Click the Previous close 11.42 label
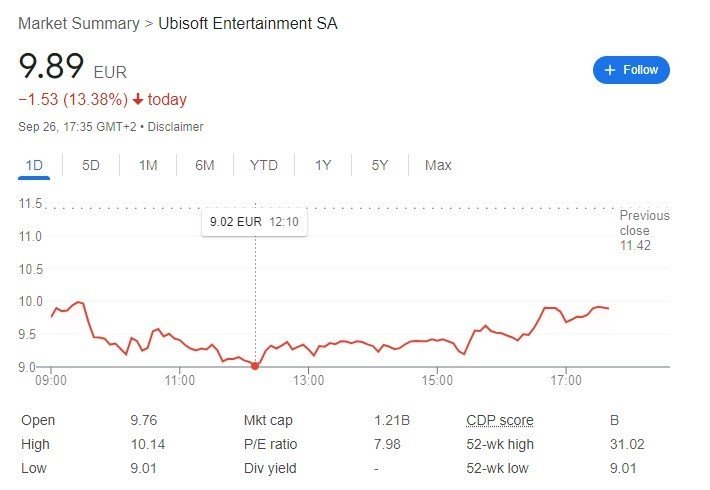Image resolution: width=710 pixels, height=490 pixels. click(x=644, y=231)
